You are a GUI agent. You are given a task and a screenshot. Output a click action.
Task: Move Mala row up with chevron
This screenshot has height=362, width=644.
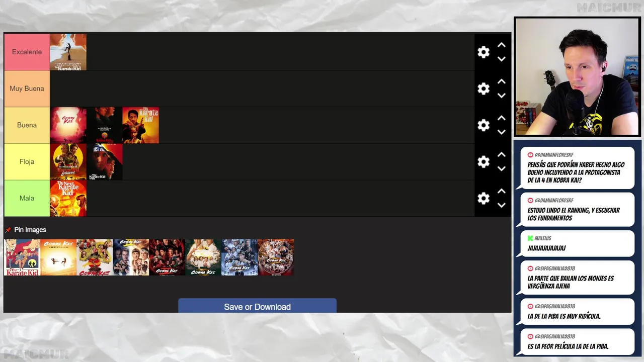tap(501, 191)
